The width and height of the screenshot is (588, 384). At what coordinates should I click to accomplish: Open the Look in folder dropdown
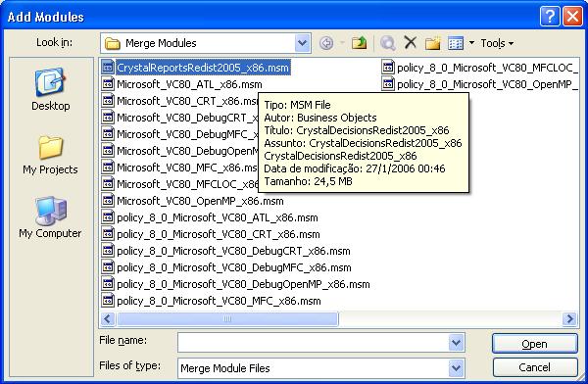point(302,43)
